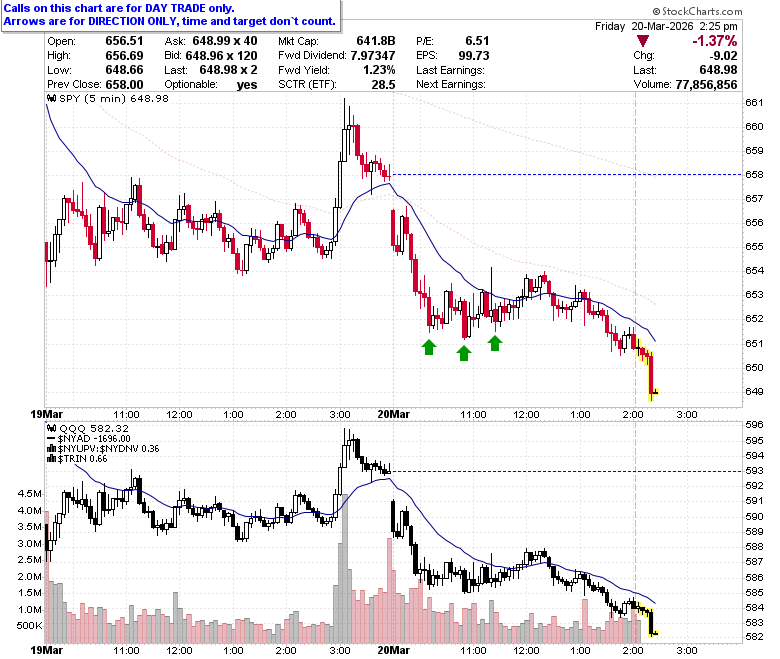780x659 pixels.
Task: Click the date Friday 20-Mar-2026 2:25 pm
Action: point(666,26)
